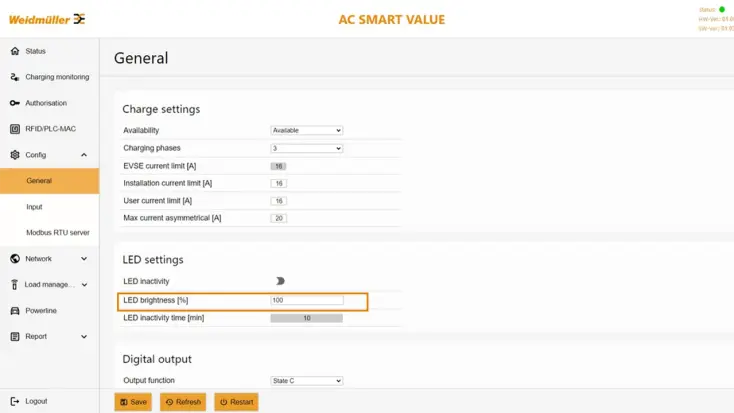The height and width of the screenshot is (413, 734).
Task: Click the Powerline car icon
Action: tap(15, 311)
